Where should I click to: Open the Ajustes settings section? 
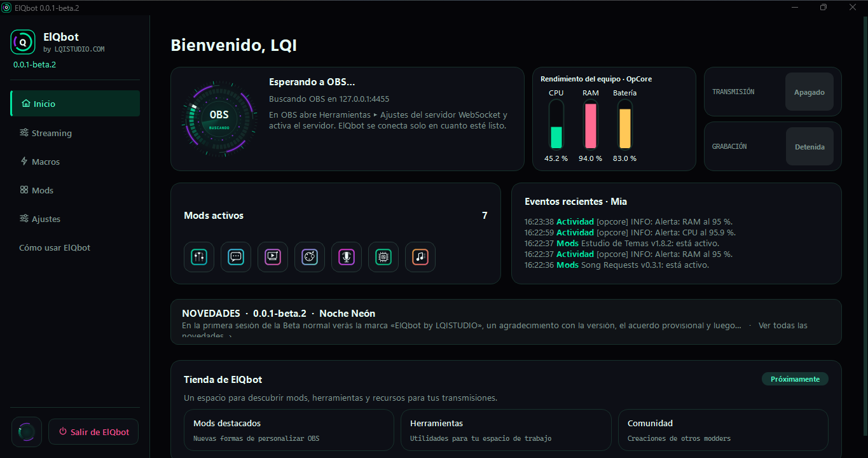point(75,219)
